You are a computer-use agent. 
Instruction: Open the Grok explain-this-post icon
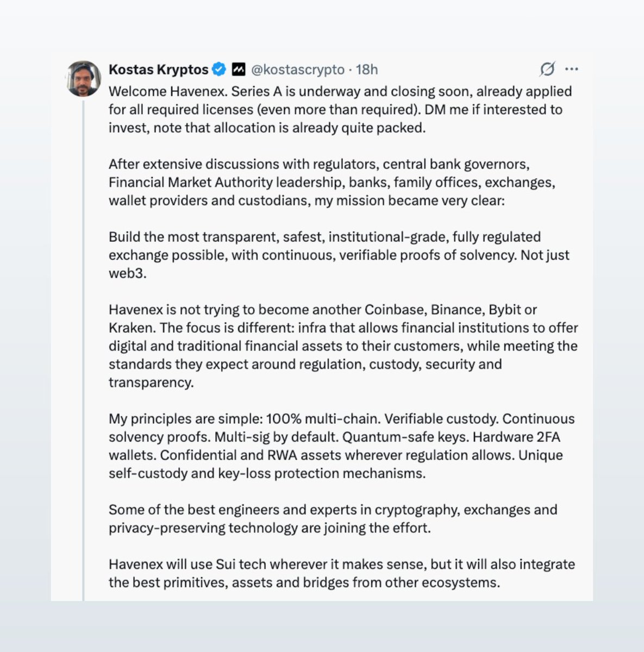[547, 70]
